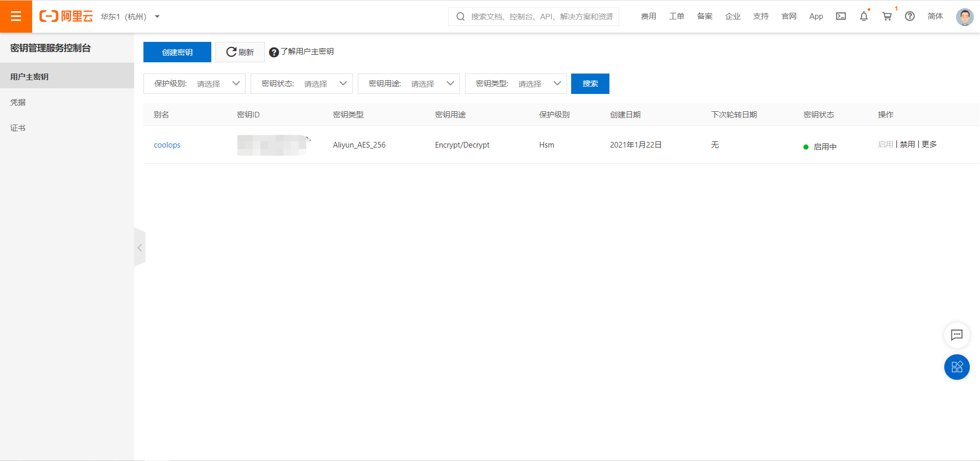
Task: Click the 创建日期 column header
Action: [625, 115]
